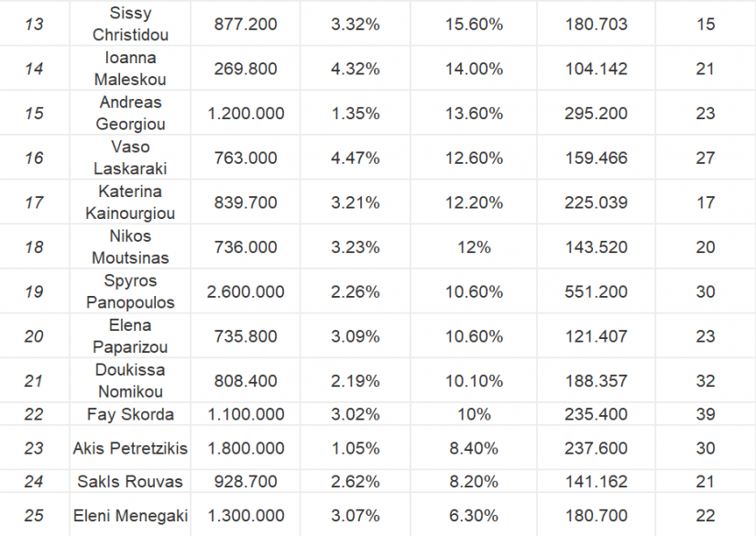Click Katerina Kainourgiou's 3.21% value
756x536 pixels.
[x=356, y=202]
